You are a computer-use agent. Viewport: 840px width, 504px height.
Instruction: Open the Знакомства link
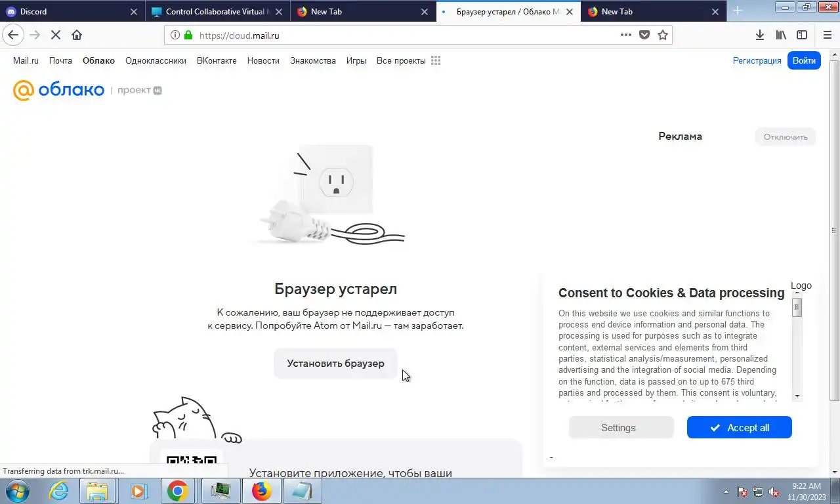(x=313, y=60)
